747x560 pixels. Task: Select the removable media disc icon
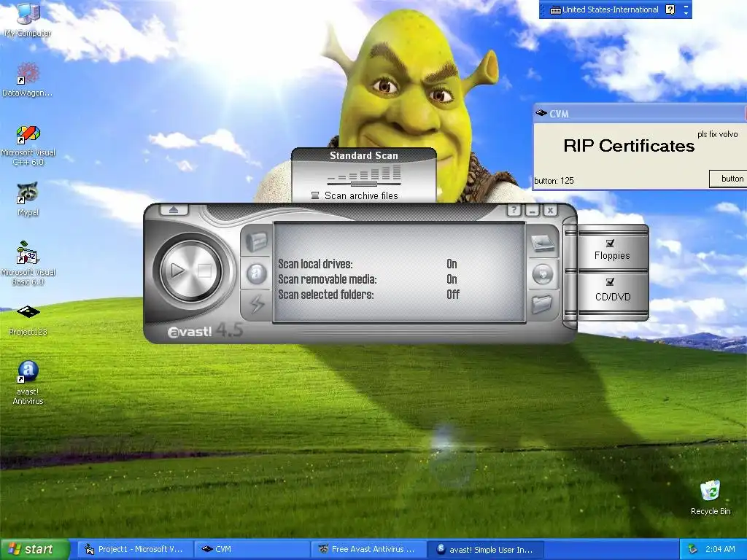543,274
